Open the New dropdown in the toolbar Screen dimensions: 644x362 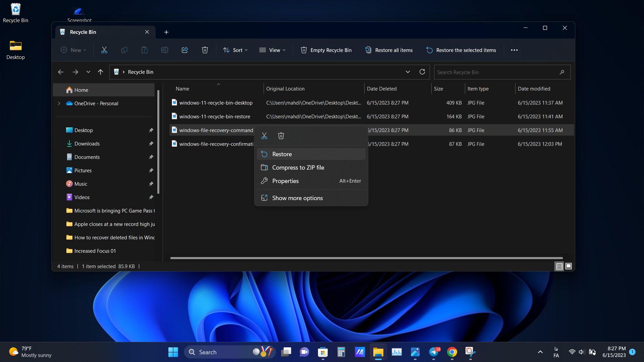pyautogui.click(x=73, y=50)
